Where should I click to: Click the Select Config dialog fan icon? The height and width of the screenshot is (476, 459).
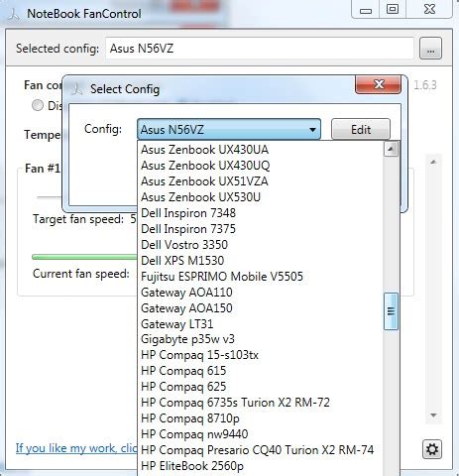coord(76,89)
